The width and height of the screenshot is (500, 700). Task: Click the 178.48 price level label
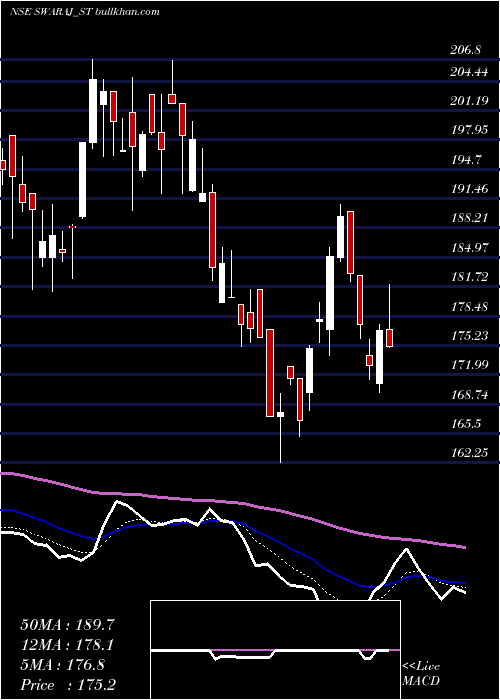click(x=469, y=307)
